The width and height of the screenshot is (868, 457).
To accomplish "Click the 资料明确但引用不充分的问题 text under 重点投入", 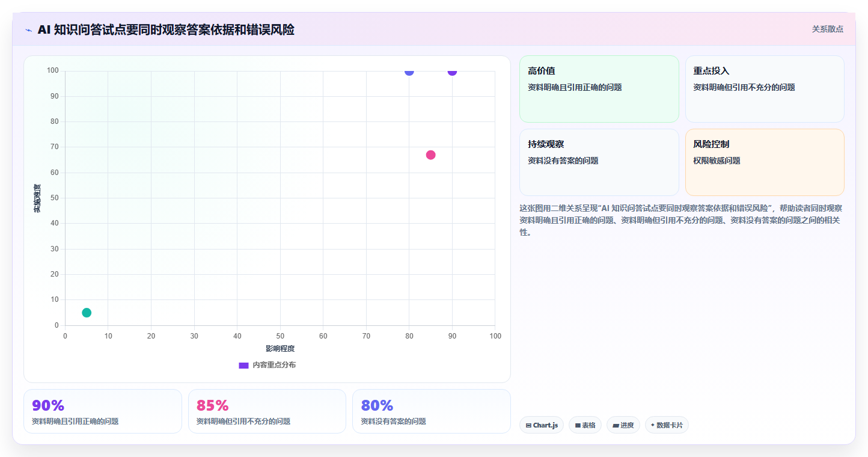I will click(744, 87).
